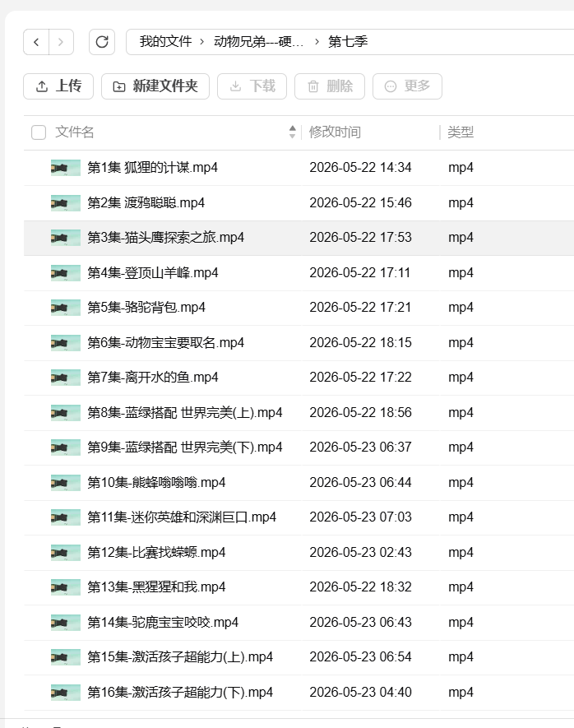Click the date 2026-05-22 18:32
Image resolution: width=574 pixels, height=728 pixels.
360,587
